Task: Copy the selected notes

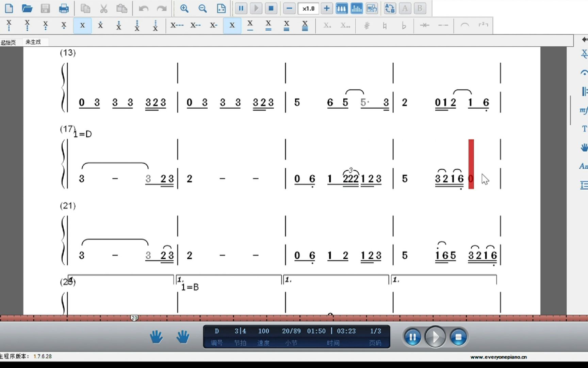Action: 85,9
